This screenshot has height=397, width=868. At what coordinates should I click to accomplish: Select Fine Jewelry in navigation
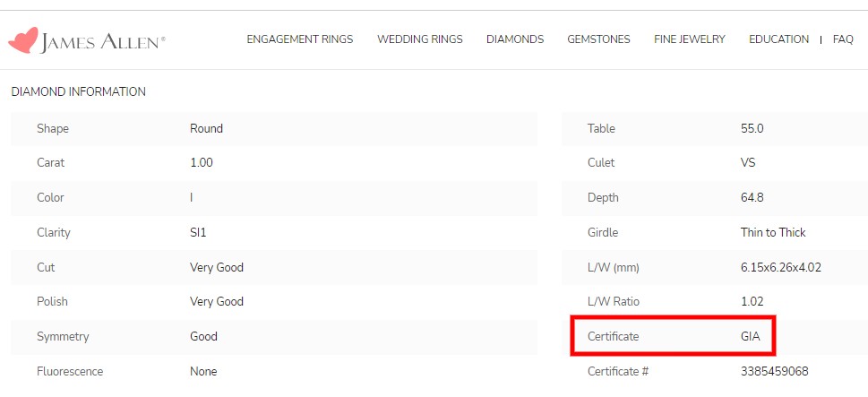[x=689, y=39]
